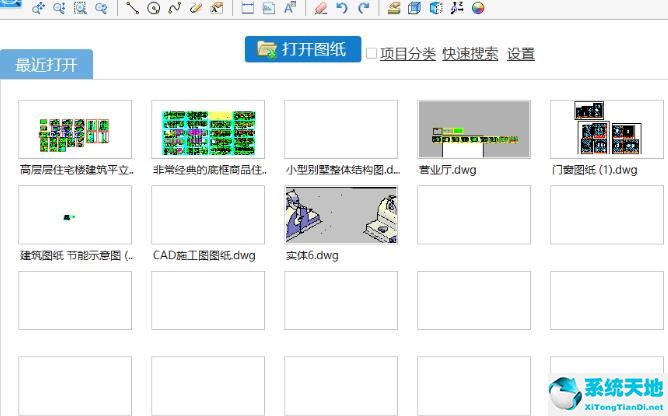Select the eraser tool
This screenshot has height=416, width=668.
[320, 8]
